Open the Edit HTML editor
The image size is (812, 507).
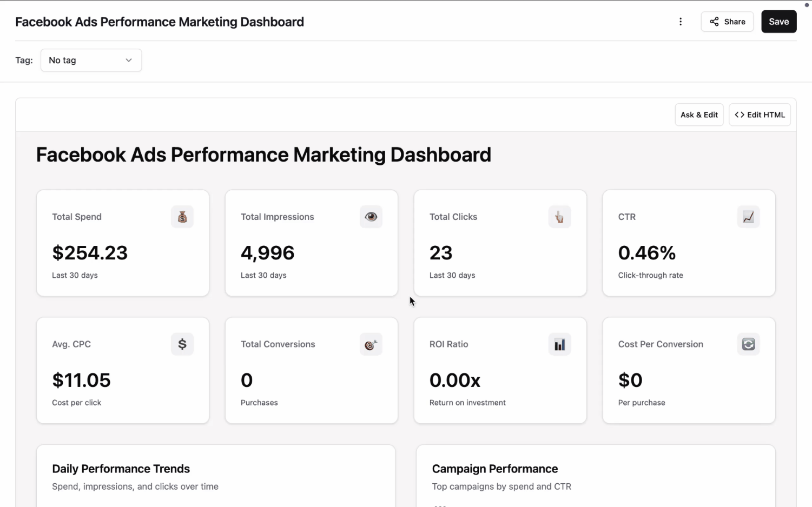click(x=760, y=115)
